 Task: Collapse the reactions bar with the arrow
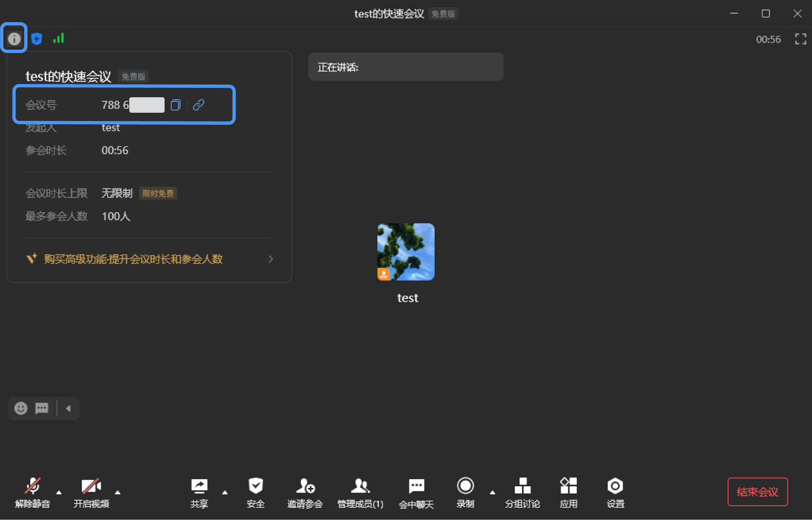pos(68,408)
